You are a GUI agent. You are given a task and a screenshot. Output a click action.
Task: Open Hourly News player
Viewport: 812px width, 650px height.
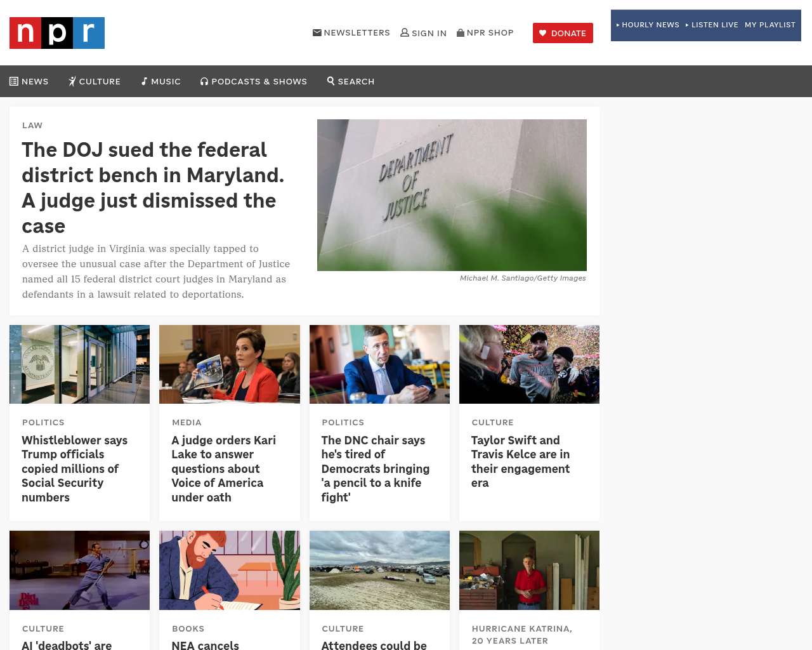648,25
